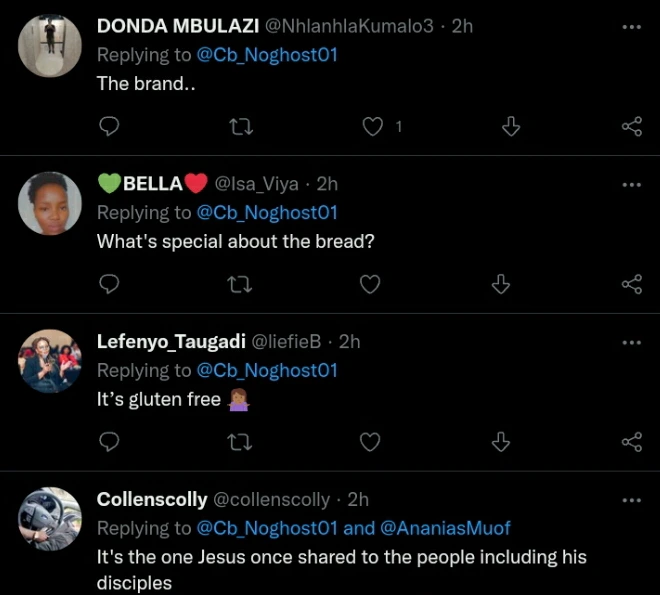Like BELLA's tweet about the bread

370,284
